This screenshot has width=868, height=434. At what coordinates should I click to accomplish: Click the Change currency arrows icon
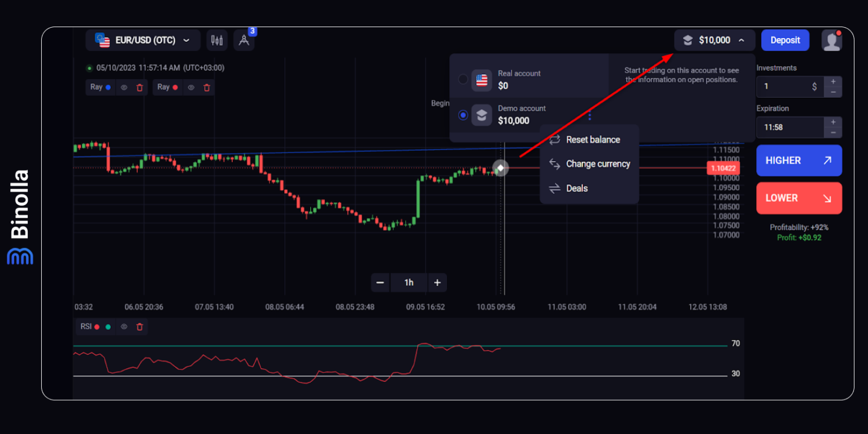[555, 164]
